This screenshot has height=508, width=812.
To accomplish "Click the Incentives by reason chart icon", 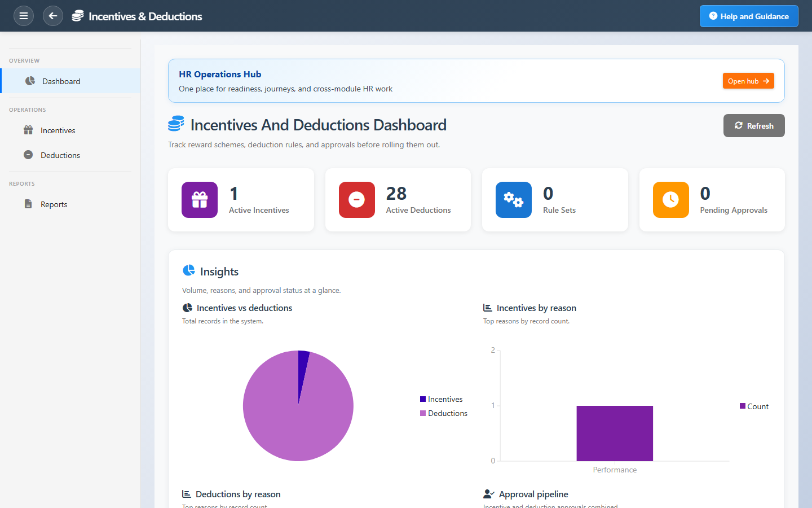I will 488,308.
